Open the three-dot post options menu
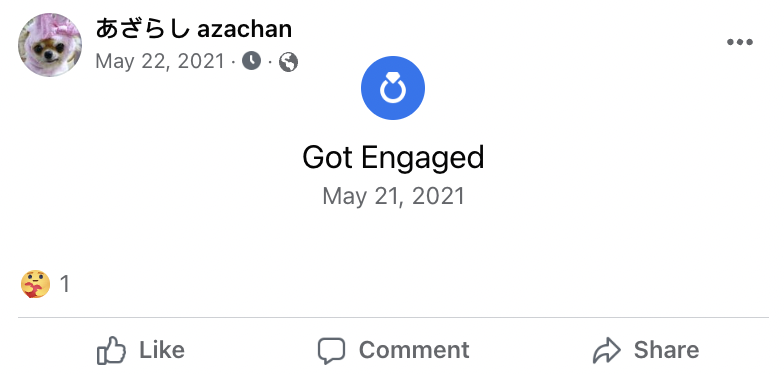The width and height of the screenshot is (784, 374). [740, 42]
